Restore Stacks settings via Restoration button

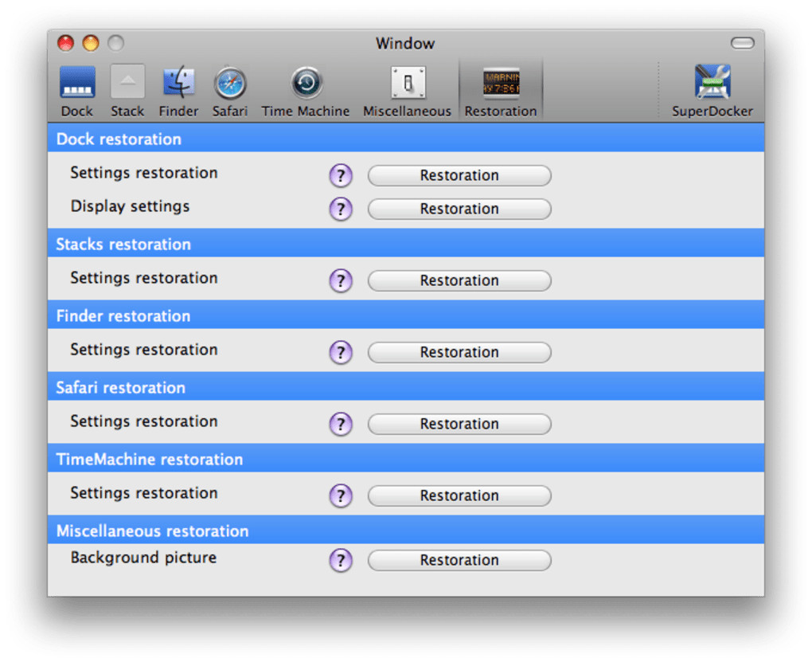click(x=459, y=280)
